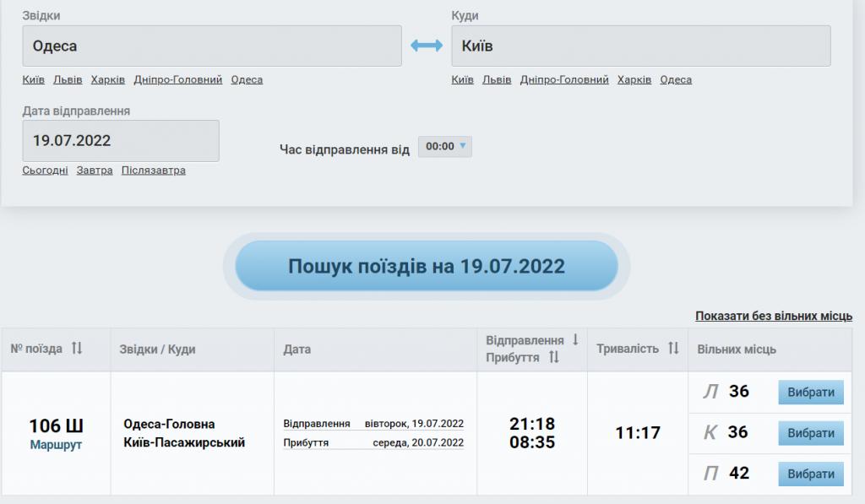Click Показати без вільних місць link
This screenshot has height=504, width=865.
tap(774, 316)
